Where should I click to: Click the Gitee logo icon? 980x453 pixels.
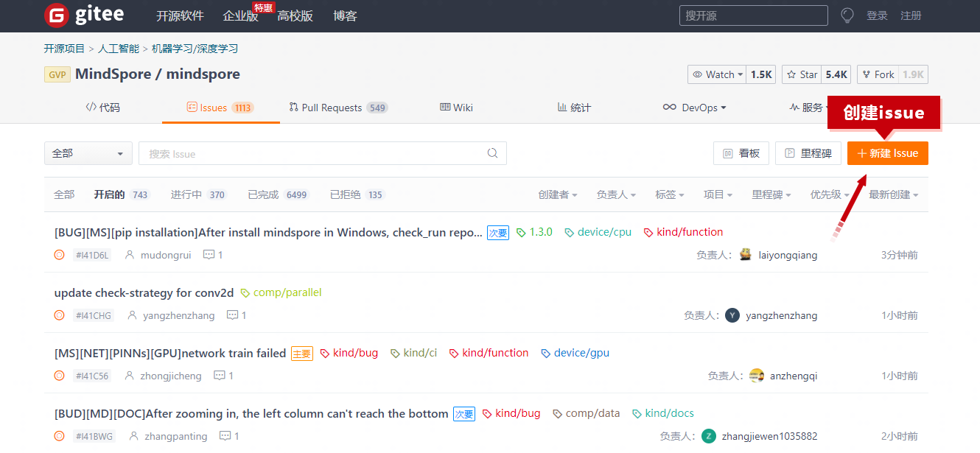pyautogui.click(x=56, y=15)
